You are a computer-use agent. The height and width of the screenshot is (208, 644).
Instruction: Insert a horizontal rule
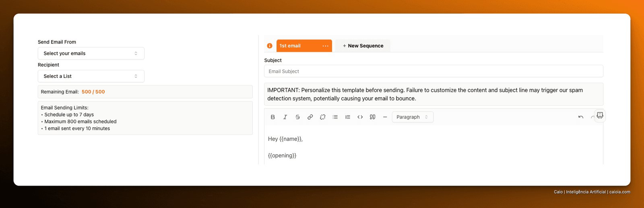(385, 117)
